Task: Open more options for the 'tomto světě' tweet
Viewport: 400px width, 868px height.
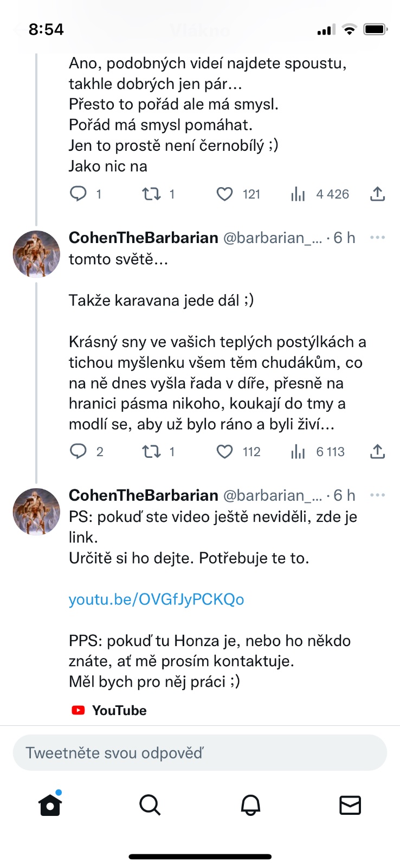Action: [377, 238]
